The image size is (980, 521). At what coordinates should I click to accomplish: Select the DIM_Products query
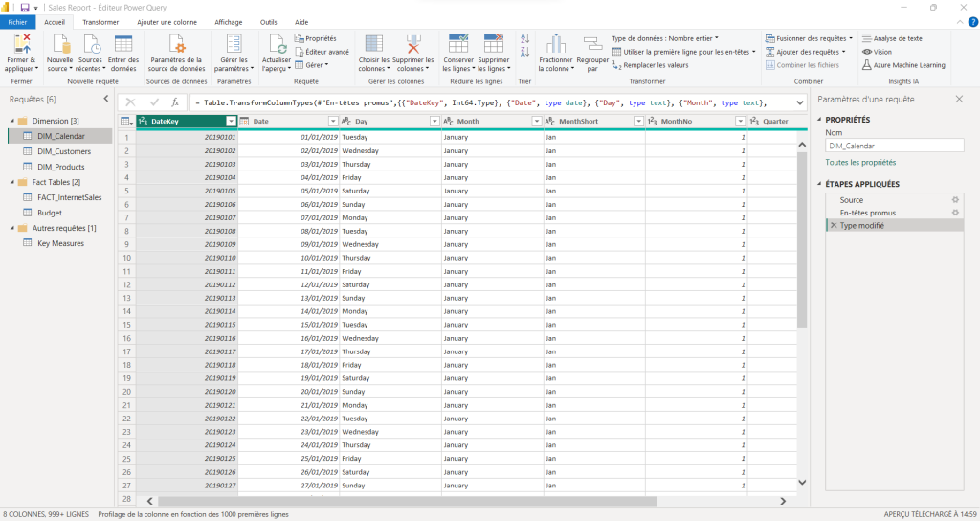(x=60, y=167)
